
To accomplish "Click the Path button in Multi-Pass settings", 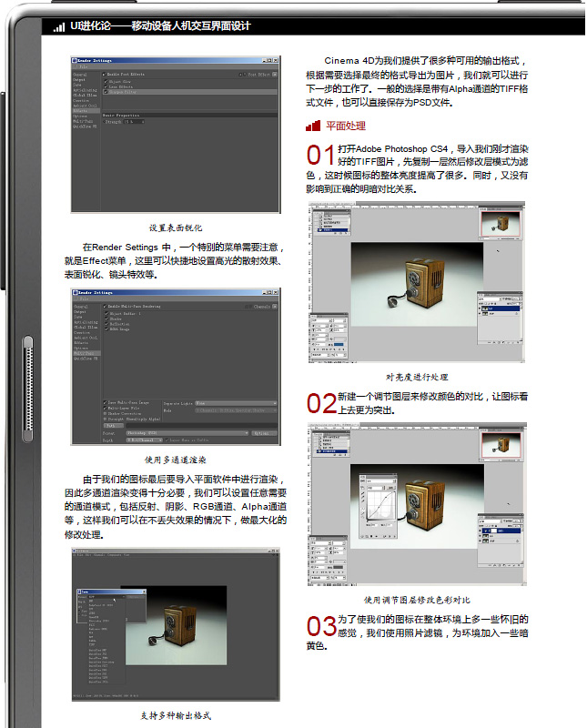I will point(111,425).
